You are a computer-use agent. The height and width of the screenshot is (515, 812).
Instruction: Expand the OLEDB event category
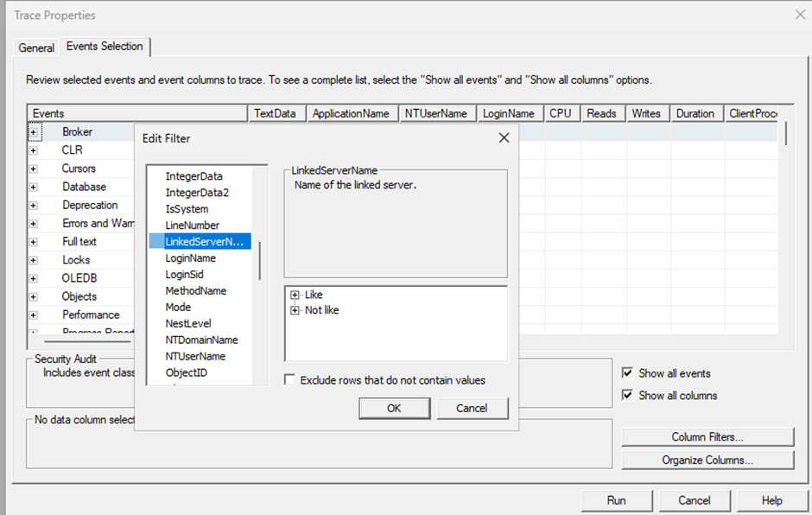point(33,279)
